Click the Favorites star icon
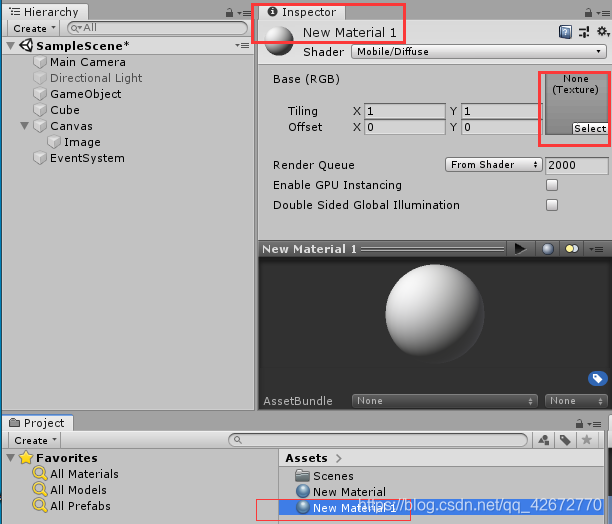The width and height of the screenshot is (612, 524). (26, 457)
